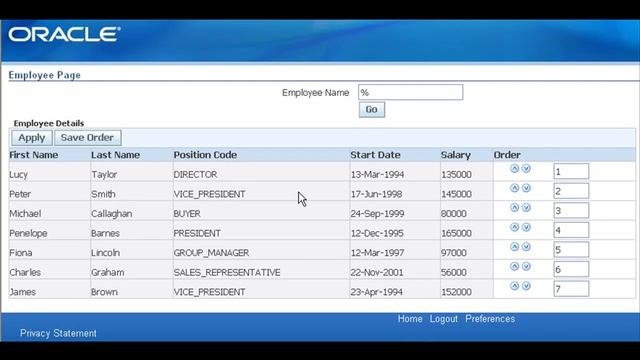Viewport: 640px width, 360px height.
Task: Click salary value 152000
Action: pos(456,292)
